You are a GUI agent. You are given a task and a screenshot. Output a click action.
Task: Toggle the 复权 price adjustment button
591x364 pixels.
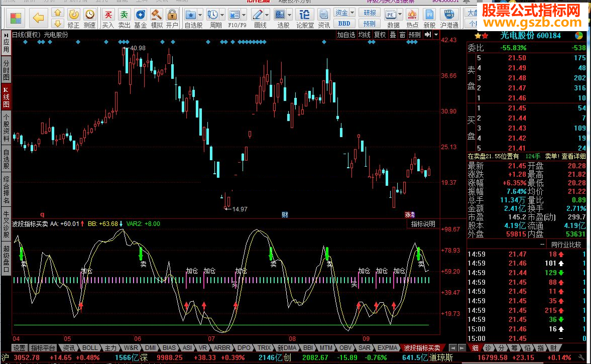coord(380,35)
